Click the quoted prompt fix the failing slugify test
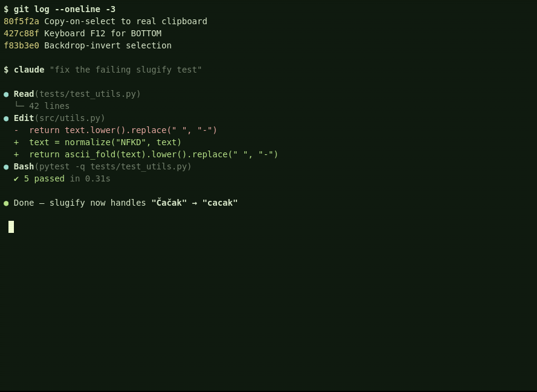This screenshot has height=392, width=537. [x=126, y=70]
